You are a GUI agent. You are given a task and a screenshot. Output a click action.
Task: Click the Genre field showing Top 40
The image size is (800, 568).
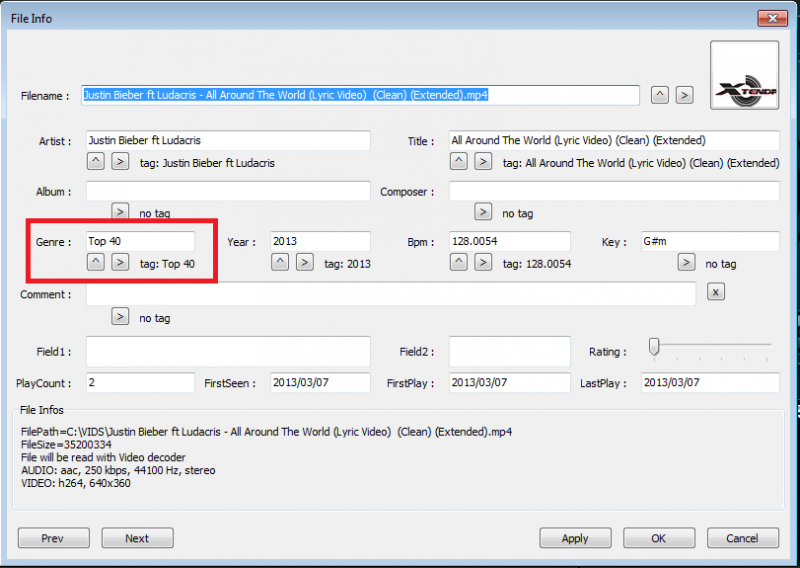(x=140, y=241)
